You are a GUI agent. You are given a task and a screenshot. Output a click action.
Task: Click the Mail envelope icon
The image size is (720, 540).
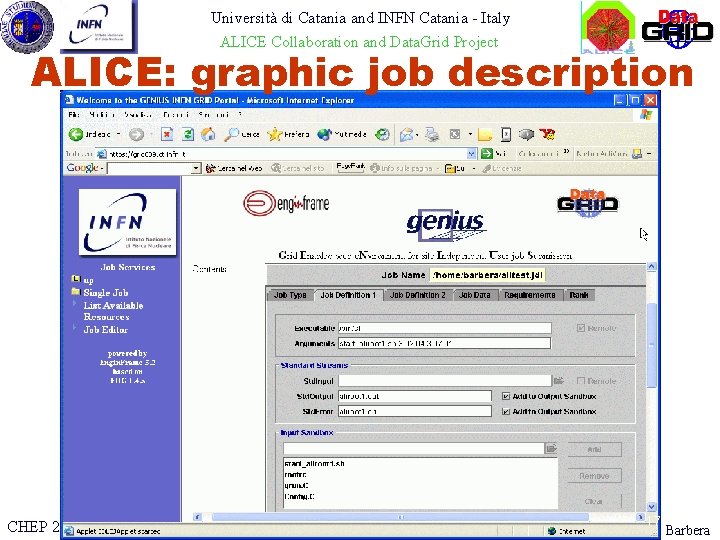click(406, 134)
